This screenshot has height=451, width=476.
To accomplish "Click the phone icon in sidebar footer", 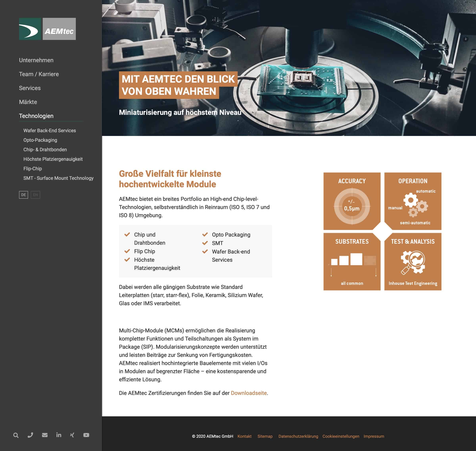I will [30, 435].
